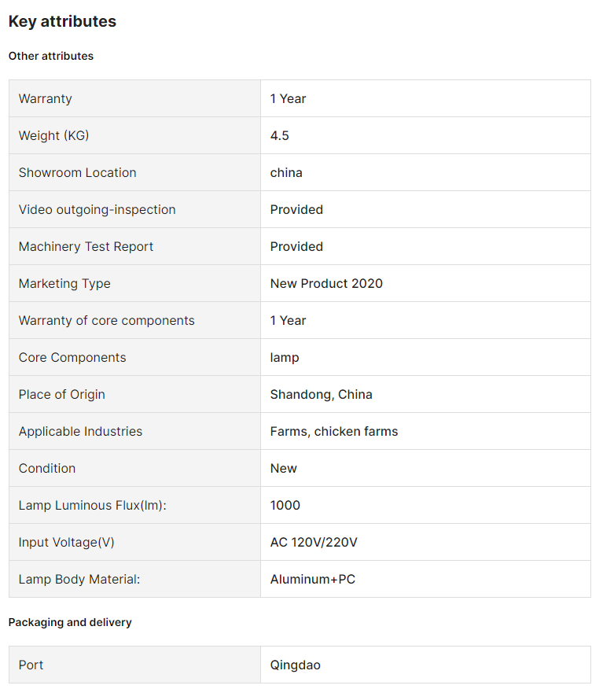Select Machinery Test Report row label
603x700 pixels.
[x=86, y=246]
